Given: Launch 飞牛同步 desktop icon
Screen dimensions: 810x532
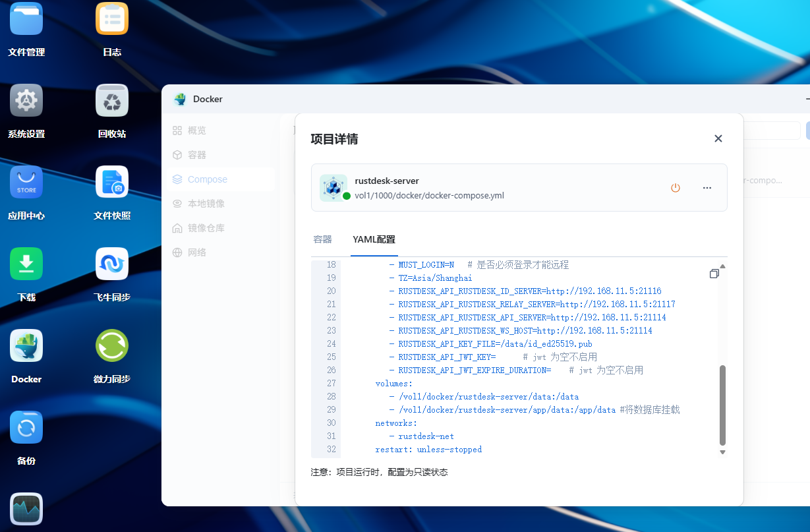Looking at the screenshot, I should 112,264.
